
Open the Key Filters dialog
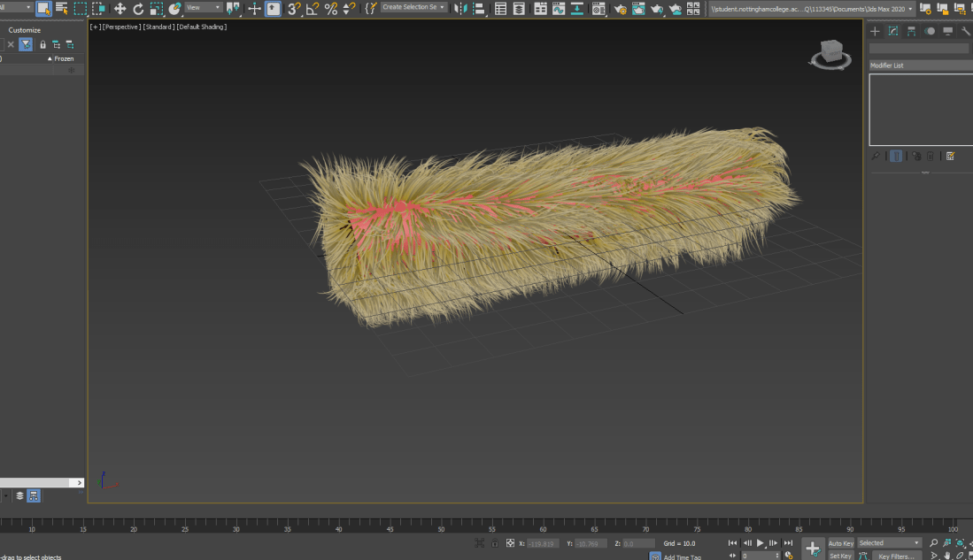coord(896,556)
